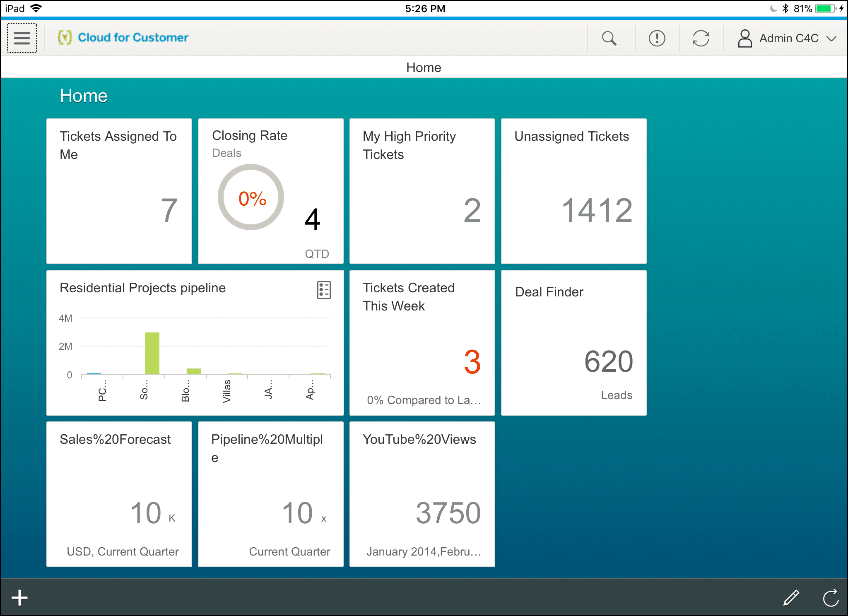
Task: Click the Closing Rate 0% progress ring
Action: pos(251,197)
